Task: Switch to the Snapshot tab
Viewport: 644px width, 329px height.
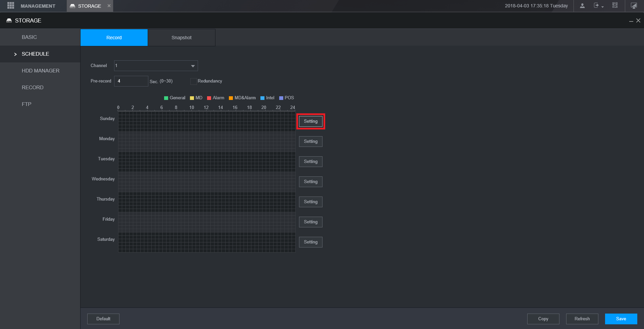Action: coord(182,38)
